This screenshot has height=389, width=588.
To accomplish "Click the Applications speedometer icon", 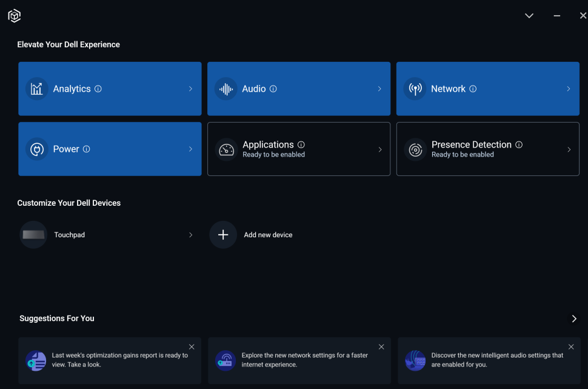I will [x=226, y=150].
